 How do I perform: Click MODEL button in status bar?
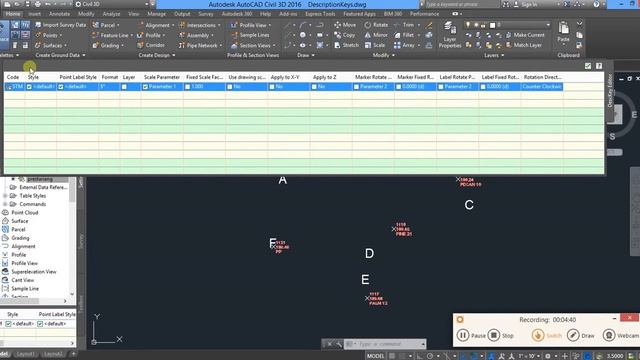tap(376, 356)
